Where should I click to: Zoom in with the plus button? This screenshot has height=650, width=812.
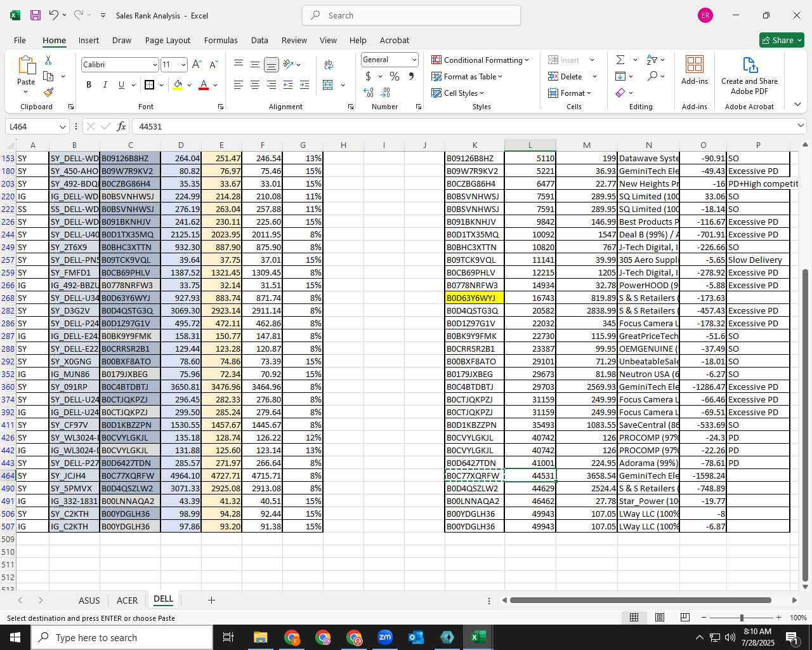click(778, 618)
